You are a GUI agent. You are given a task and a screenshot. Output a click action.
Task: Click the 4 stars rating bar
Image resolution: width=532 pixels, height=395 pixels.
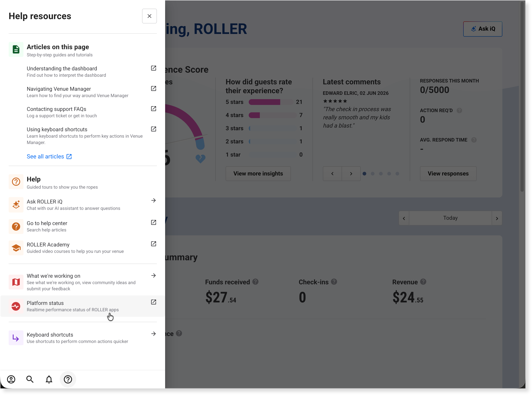(x=273, y=115)
